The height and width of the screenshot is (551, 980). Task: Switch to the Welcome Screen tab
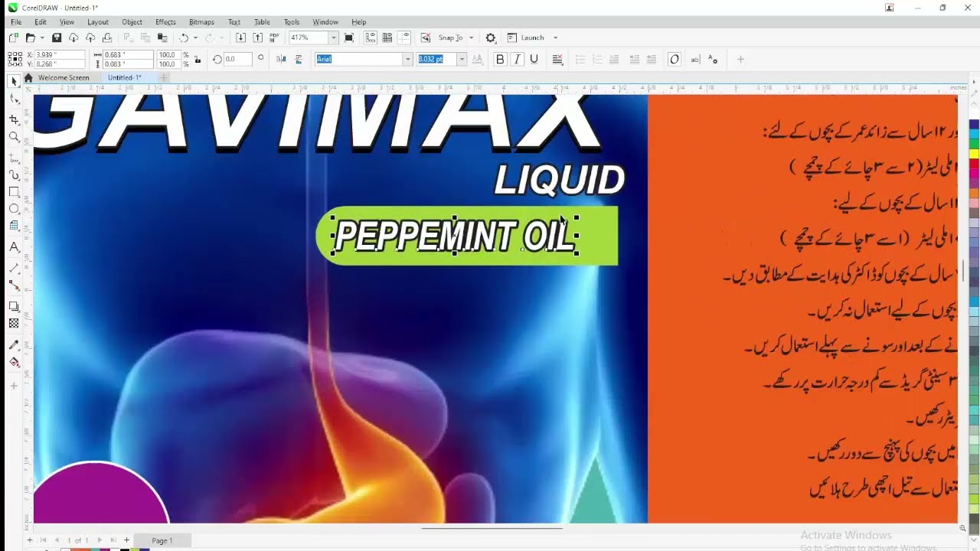click(64, 77)
